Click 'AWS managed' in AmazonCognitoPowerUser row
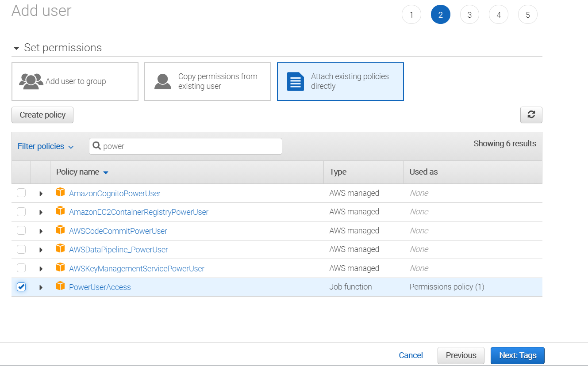588x366 pixels. (x=354, y=193)
